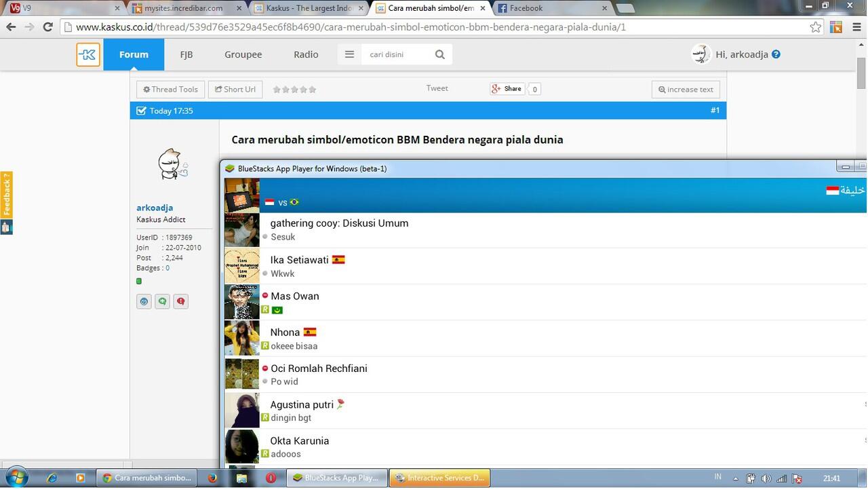The height and width of the screenshot is (490, 868).
Task: Click Ika Setiawati's avatar thumbnail
Action: (242, 266)
